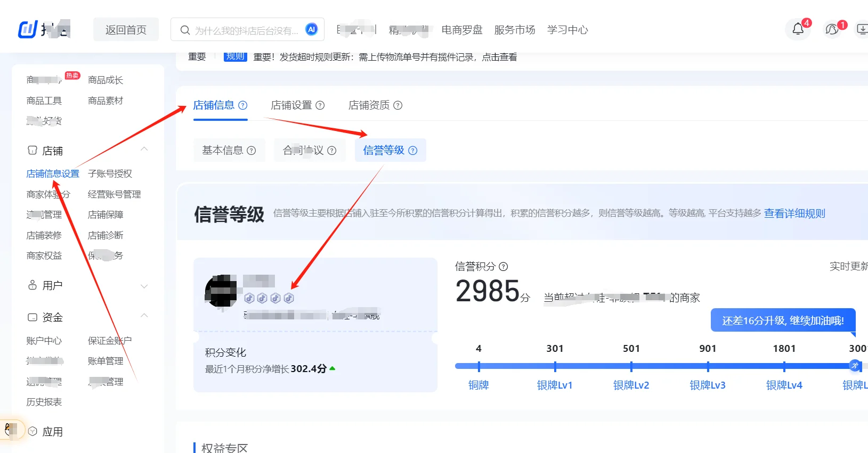The height and width of the screenshot is (453, 868).
Task: Open the notifications bell icon
Action: point(798,29)
